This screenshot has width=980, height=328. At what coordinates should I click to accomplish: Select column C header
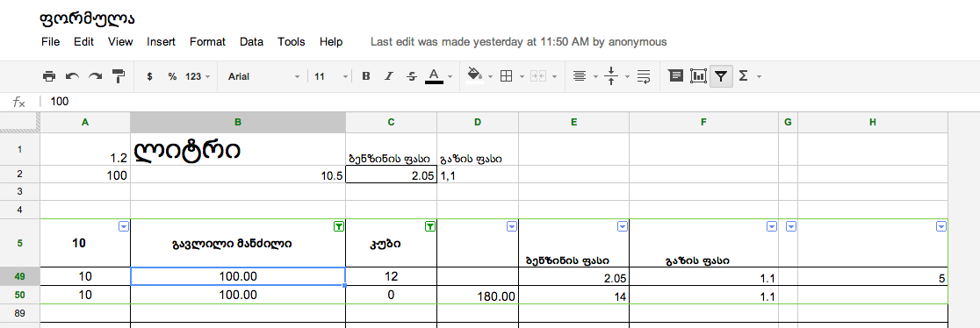(x=392, y=123)
